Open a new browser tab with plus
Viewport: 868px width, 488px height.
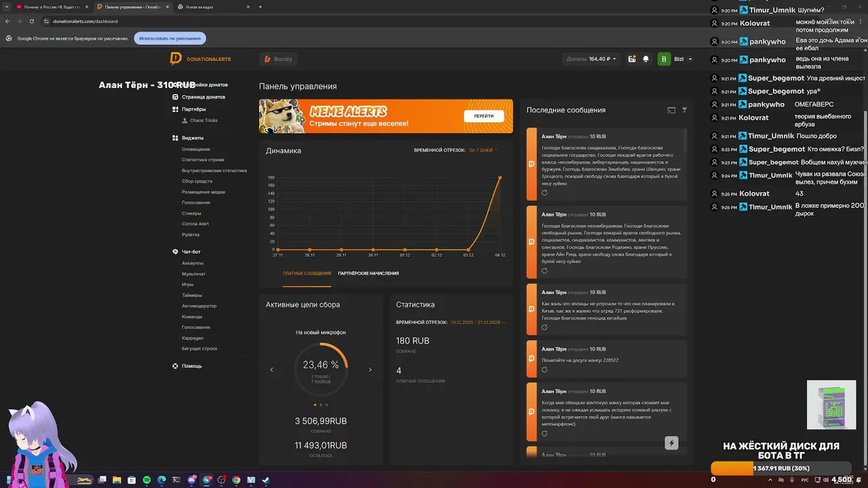coord(260,7)
